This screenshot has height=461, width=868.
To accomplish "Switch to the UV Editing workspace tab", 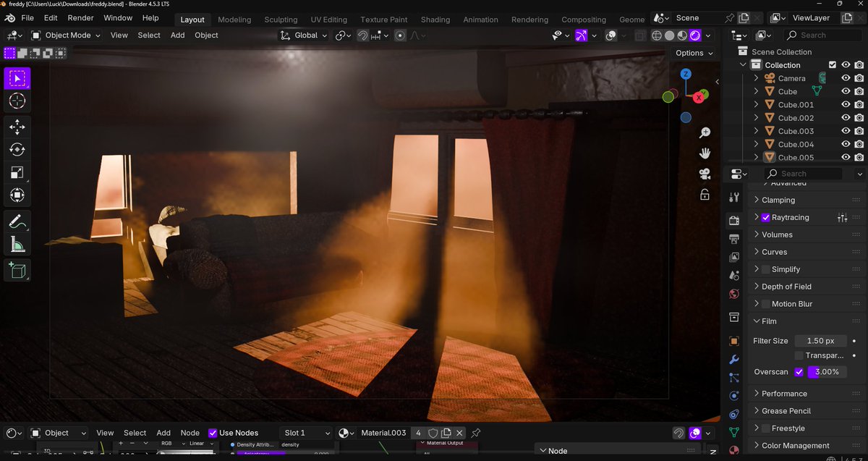I will coord(329,20).
